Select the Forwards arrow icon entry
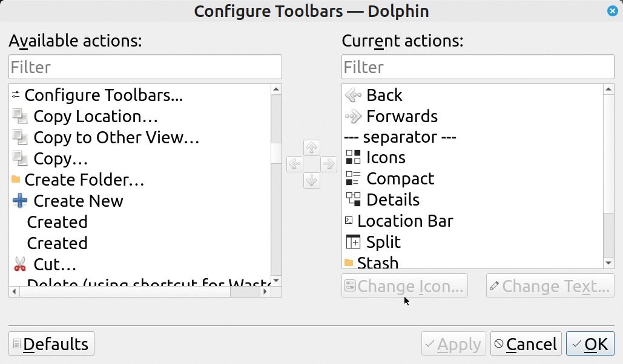623x364 pixels. pyautogui.click(x=353, y=116)
